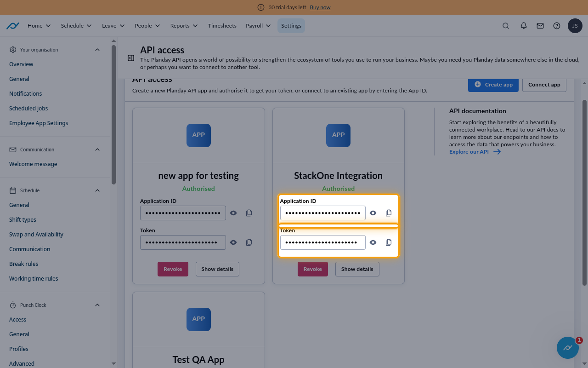Open Profiles under Punch Clock

(19, 349)
